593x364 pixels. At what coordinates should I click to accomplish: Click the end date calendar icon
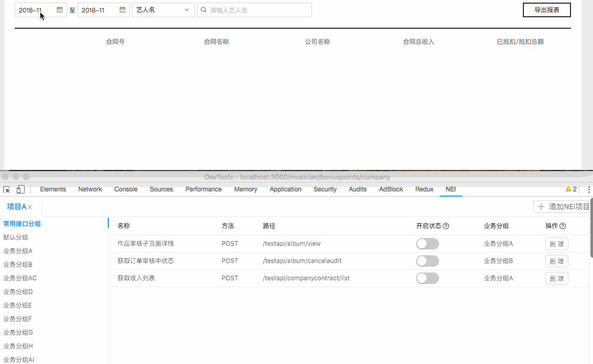[x=122, y=10]
